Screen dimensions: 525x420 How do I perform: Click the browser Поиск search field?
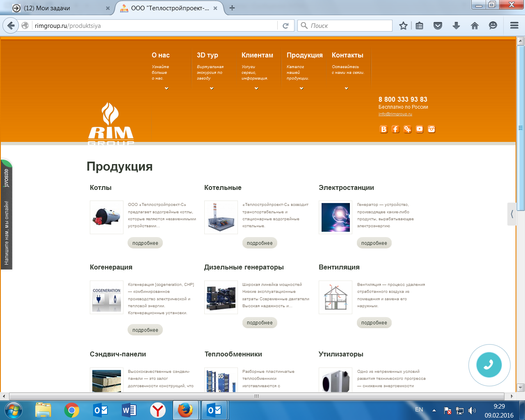345,26
